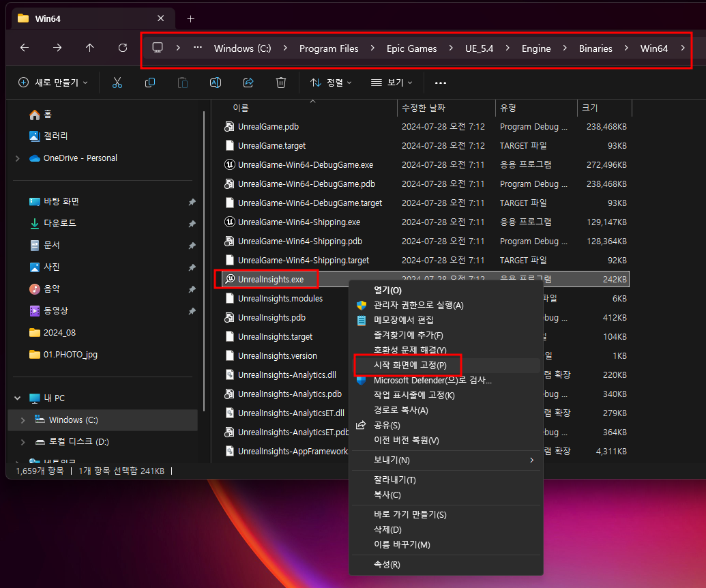This screenshot has width=706, height=588.
Task: Open chevron after Program Files breadcrumb
Action: [x=372, y=48]
